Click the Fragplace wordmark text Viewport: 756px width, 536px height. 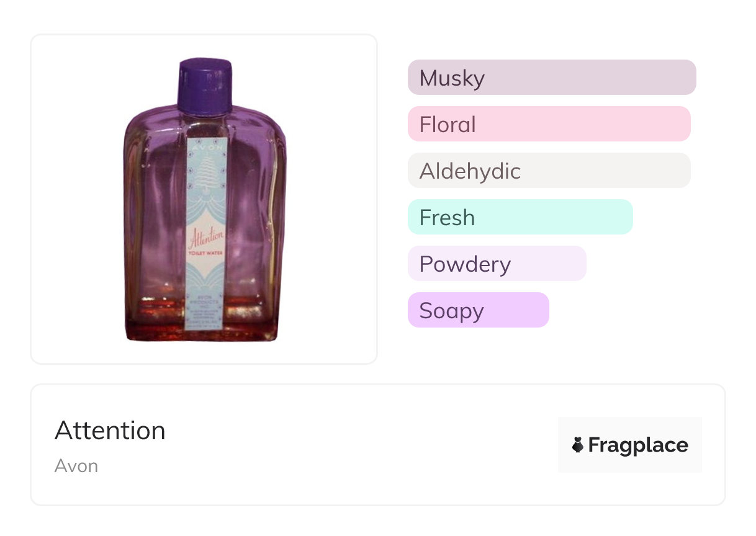(638, 445)
